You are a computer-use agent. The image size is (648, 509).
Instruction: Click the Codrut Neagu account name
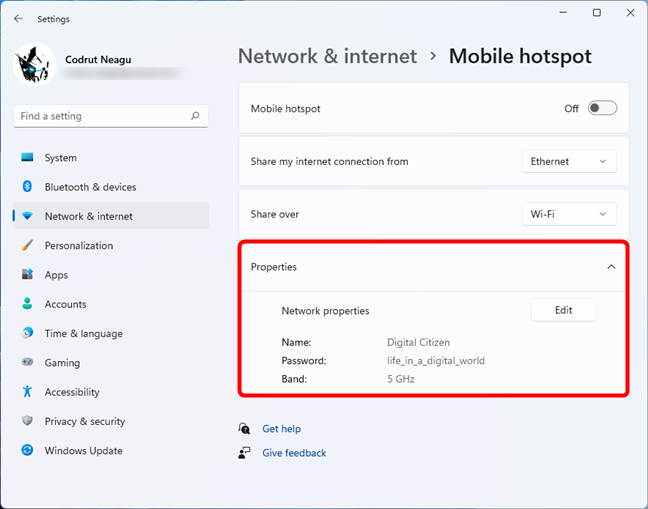coord(98,60)
